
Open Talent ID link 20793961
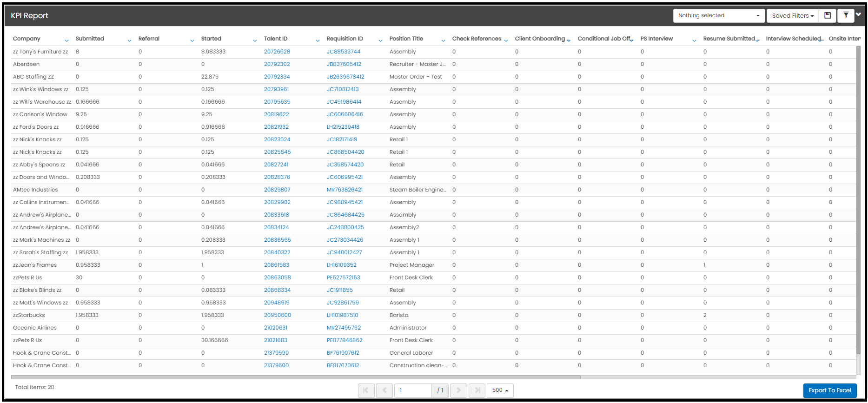(x=277, y=89)
